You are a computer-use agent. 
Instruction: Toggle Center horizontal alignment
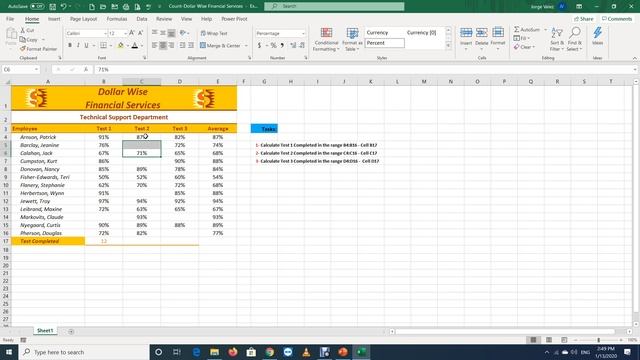coord(163,45)
